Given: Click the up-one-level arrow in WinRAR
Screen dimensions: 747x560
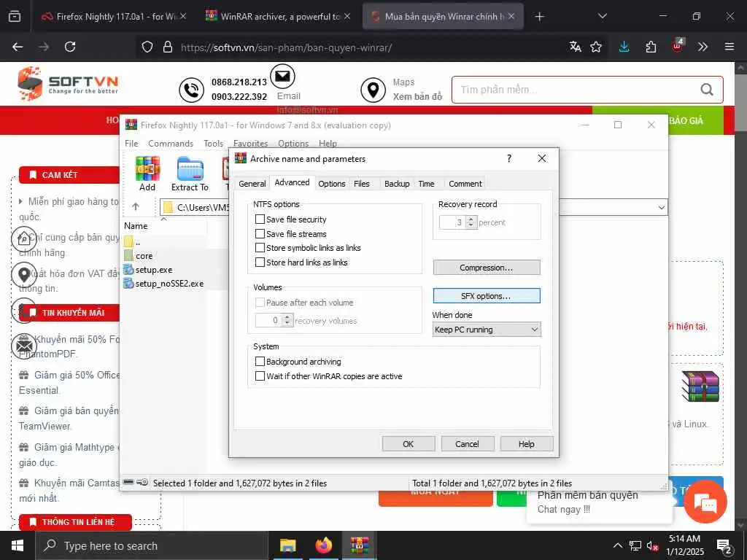Looking at the screenshot, I should pyautogui.click(x=136, y=206).
